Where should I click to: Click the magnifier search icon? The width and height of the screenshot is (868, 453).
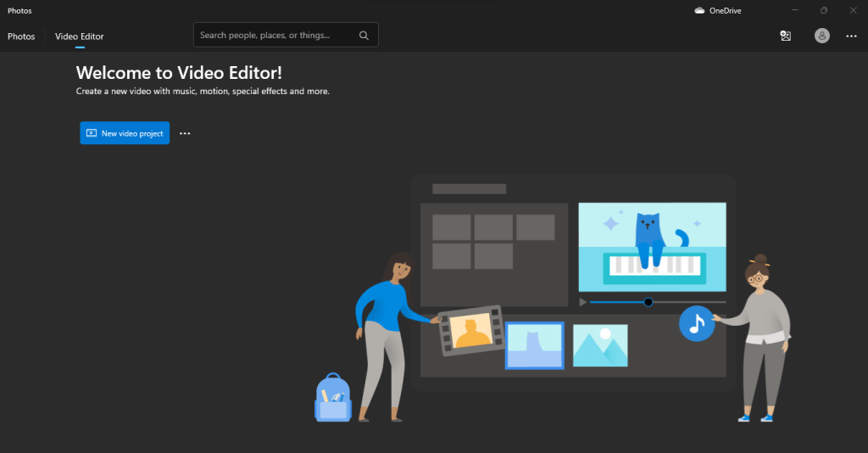tap(364, 36)
